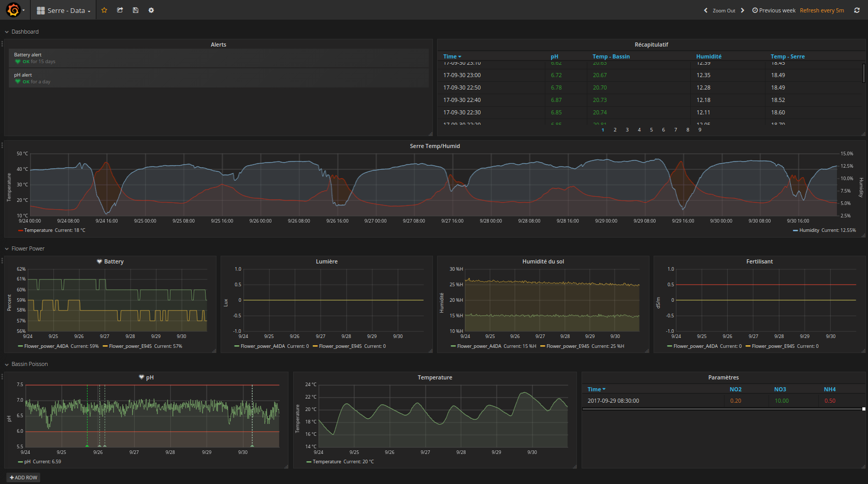This screenshot has width=868, height=484.
Task: Click green color line of Lumière A4DA legend
Action: [x=237, y=346]
